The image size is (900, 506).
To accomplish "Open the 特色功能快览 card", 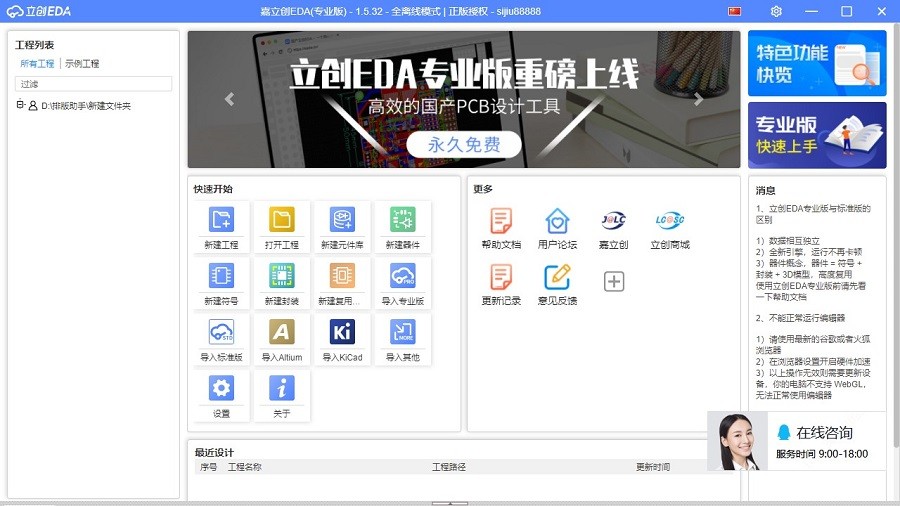I will point(817,63).
